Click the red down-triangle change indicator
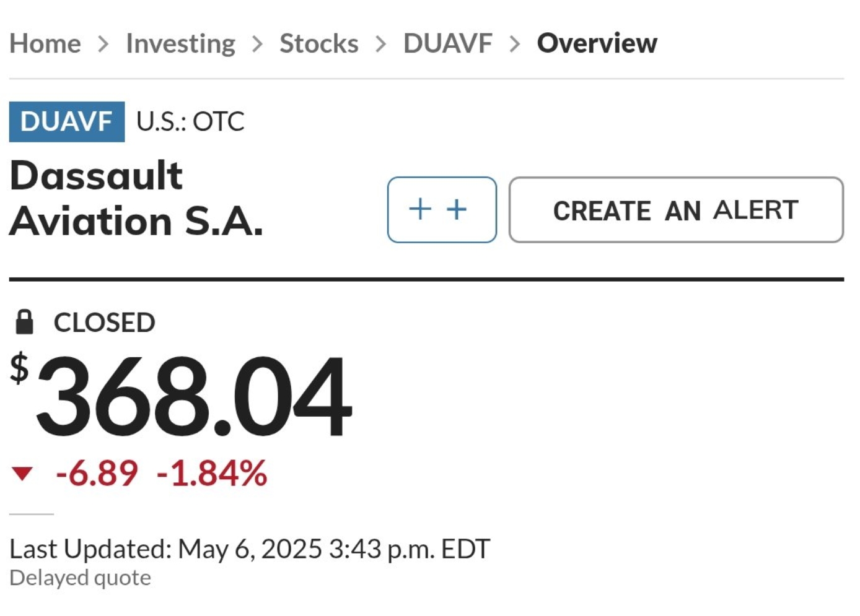 [22, 474]
